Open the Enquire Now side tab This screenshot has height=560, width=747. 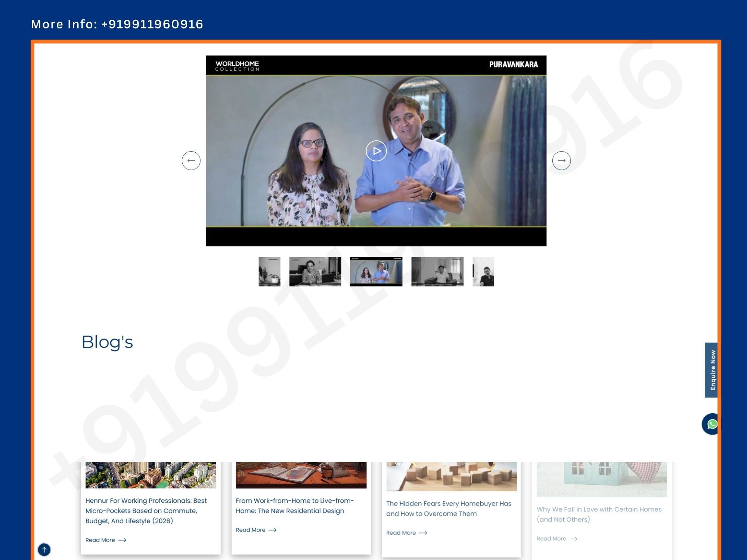(712, 370)
